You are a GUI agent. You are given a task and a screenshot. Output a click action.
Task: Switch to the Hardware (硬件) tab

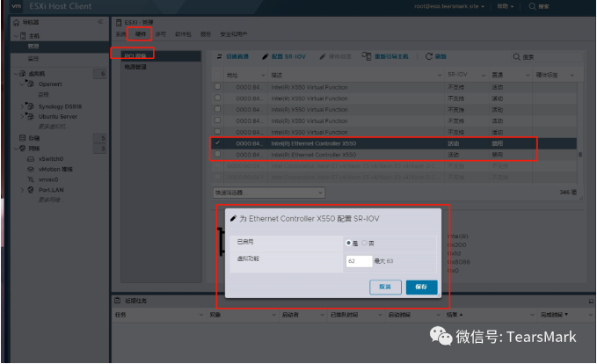coord(141,34)
